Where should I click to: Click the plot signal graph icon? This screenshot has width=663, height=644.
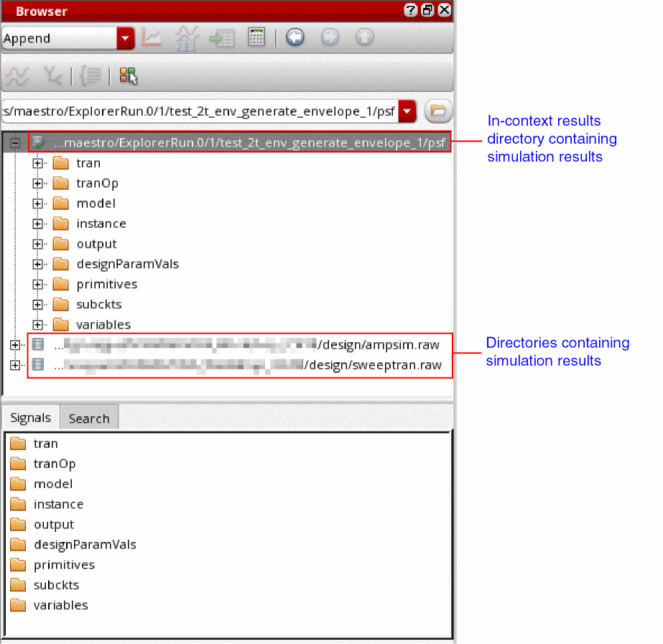click(x=151, y=37)
